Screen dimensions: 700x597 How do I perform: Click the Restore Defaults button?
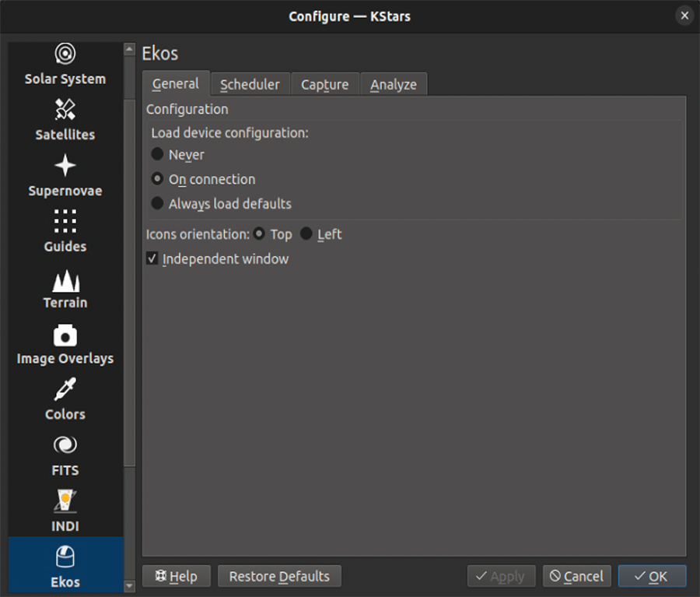tap(279, 576)
